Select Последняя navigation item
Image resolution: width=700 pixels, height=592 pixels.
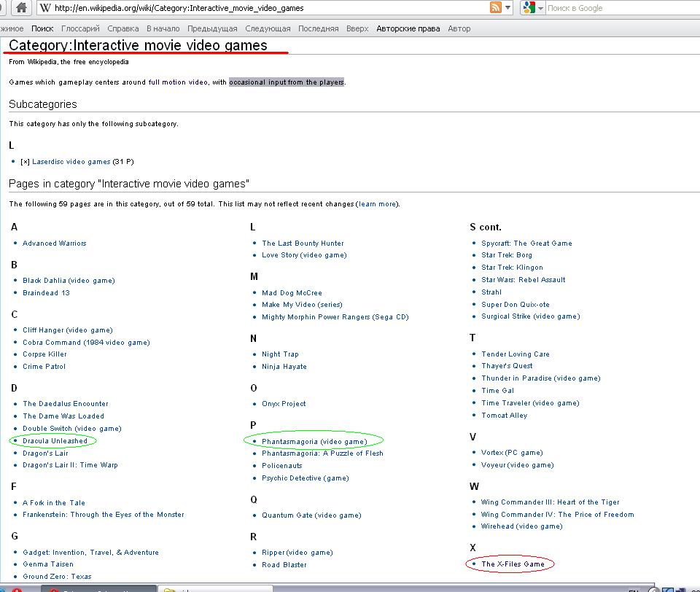point(319,28)
